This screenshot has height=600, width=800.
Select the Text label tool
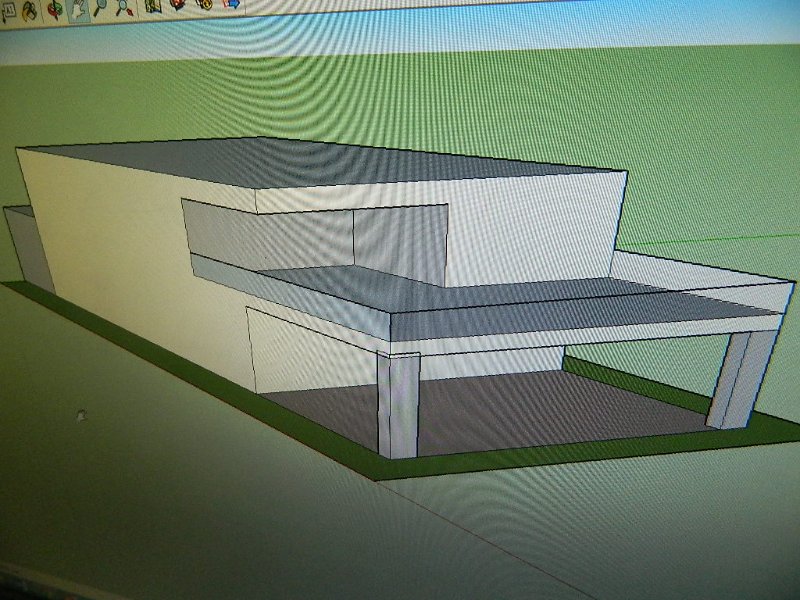click(8, 10)
